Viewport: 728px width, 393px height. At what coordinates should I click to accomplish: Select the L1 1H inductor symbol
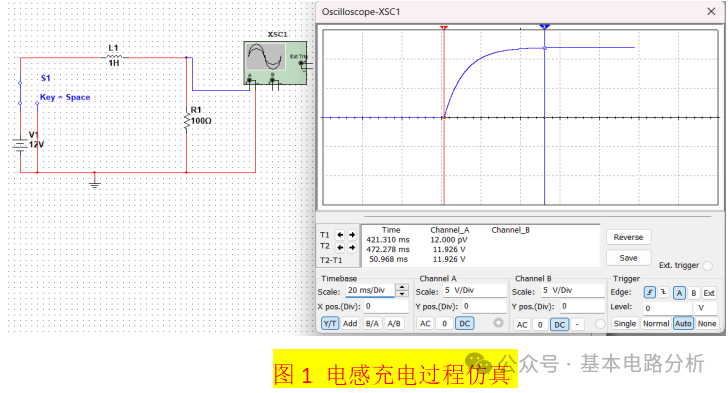114,58
